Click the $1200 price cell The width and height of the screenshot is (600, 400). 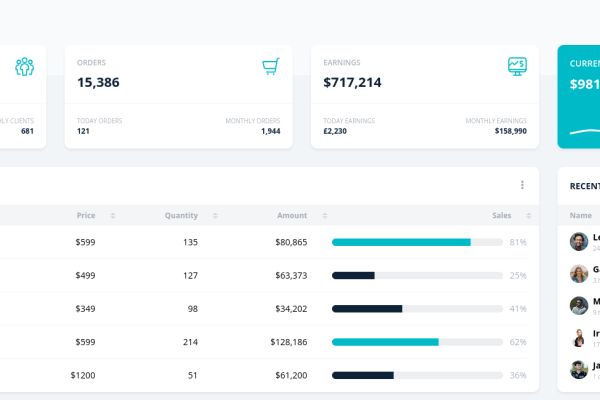83,376
